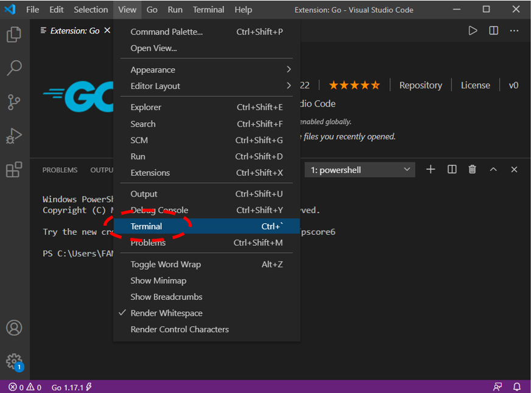Open the Explorer sidebar icon
The width and height of the screenshot is (532, 393).
point(14,35)
